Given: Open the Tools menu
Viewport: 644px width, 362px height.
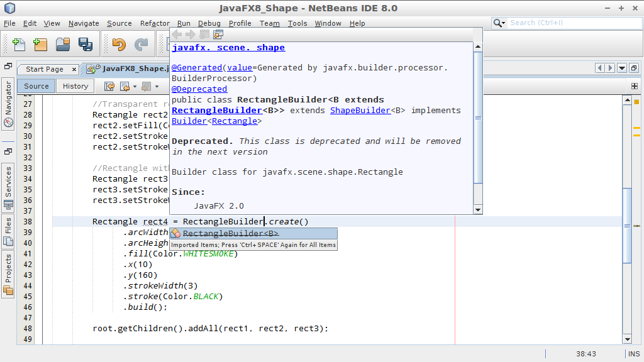Looking at the screenshot, I should tap(297, 23).
